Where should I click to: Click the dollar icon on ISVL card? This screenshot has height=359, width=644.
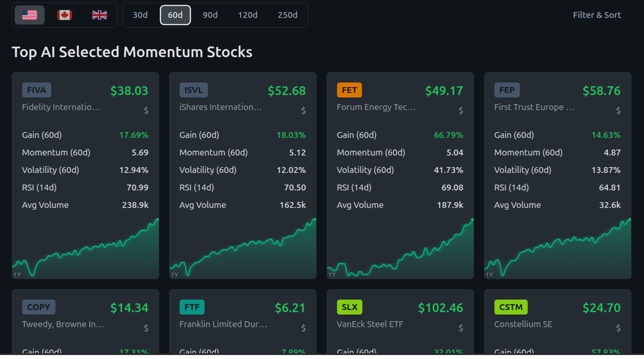click(x=303, y=110)
